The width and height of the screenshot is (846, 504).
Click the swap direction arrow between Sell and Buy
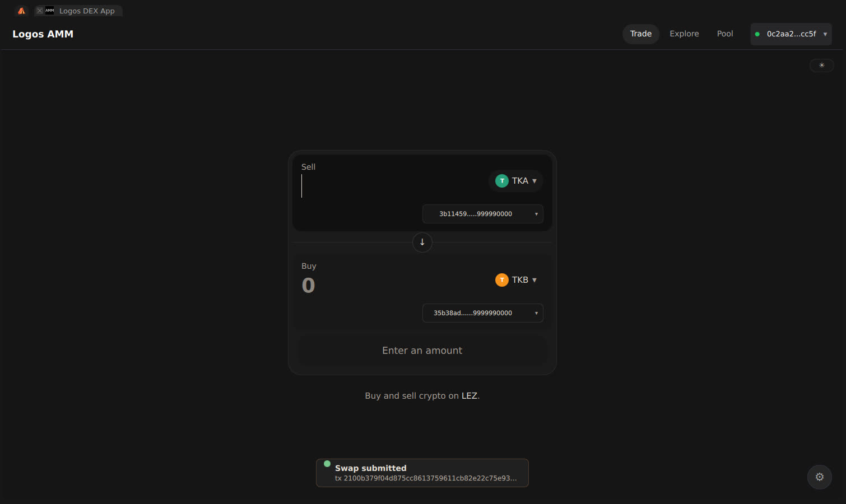tap(422, 242)
